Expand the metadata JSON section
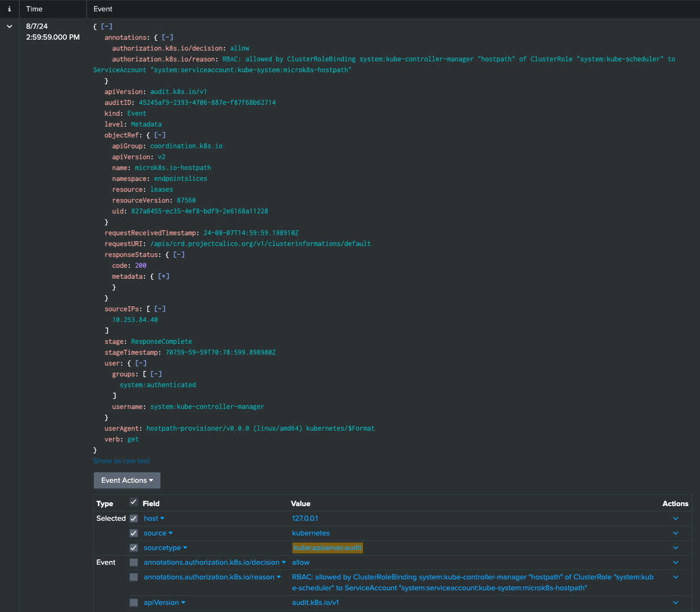This screenshot has width=700, height=612. pyautogui.click(x=164, y=276)
